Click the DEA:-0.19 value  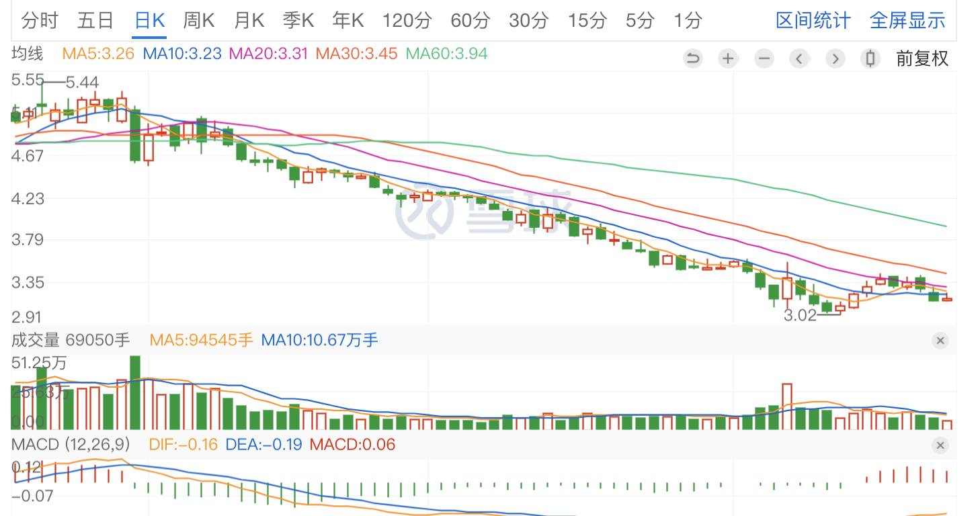(264, 445)
